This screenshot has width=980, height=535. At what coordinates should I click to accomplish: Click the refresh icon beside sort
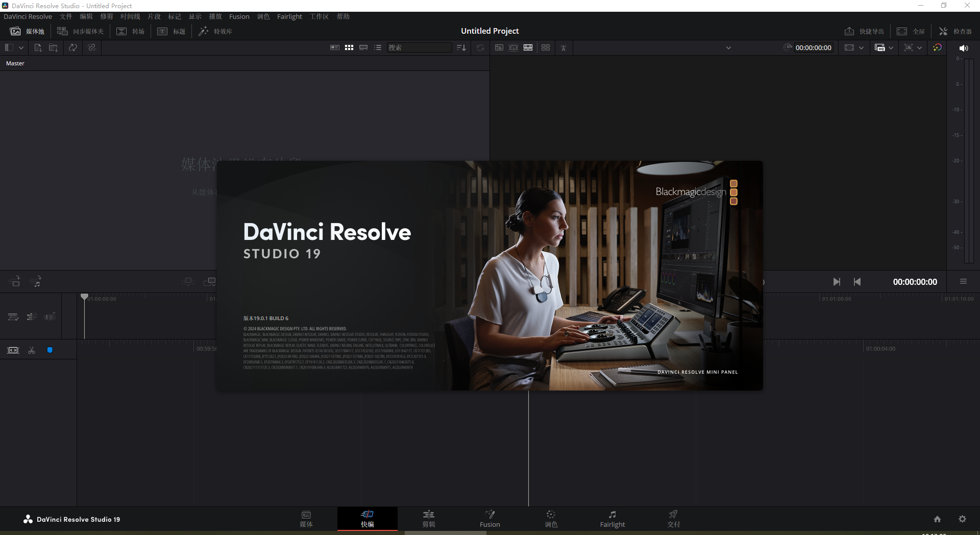pyautogui.click(x=480, y=47)
